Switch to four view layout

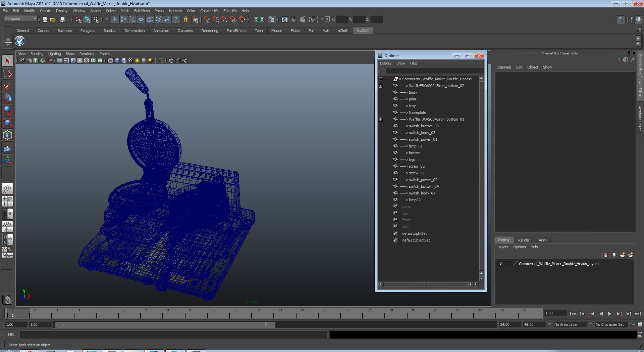pyautogui.click(x=7, y=201)
